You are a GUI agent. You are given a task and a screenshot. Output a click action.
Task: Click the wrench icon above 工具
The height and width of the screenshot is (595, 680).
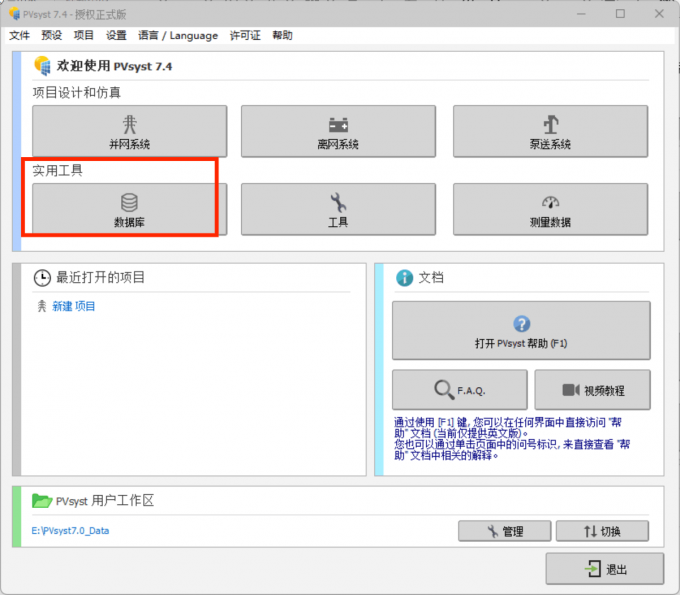click(x=338, y=203)
